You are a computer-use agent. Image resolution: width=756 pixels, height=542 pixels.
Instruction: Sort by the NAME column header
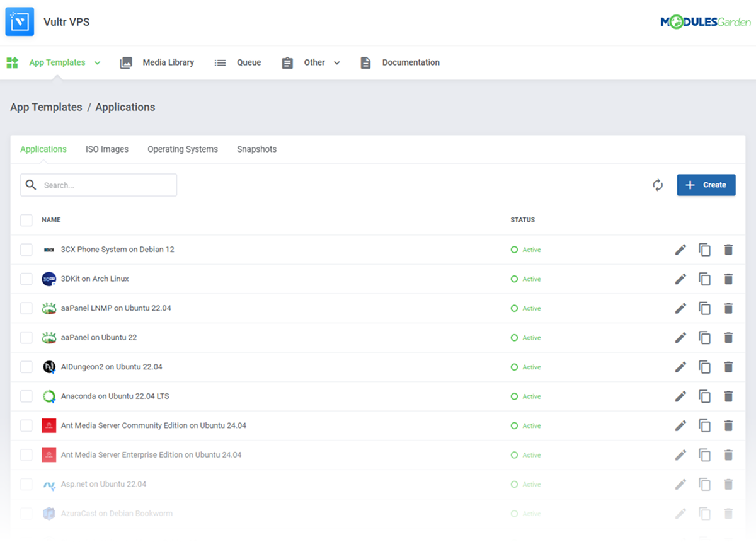tap(51, 220)
